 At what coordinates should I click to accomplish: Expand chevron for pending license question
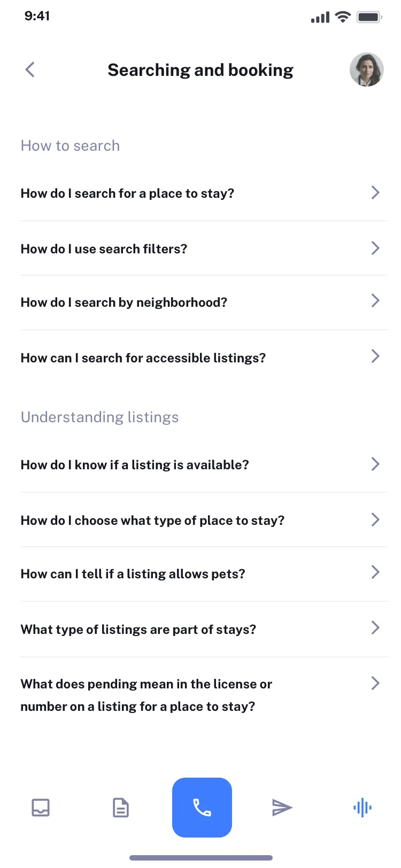pos(375,683)
